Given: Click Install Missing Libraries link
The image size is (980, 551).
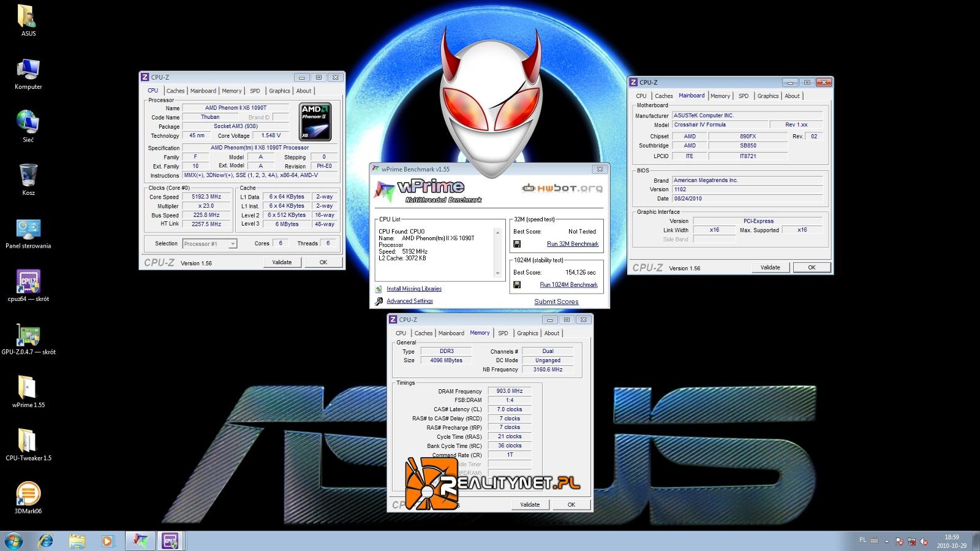Looking at the screenshot, I should click(414, 289).
